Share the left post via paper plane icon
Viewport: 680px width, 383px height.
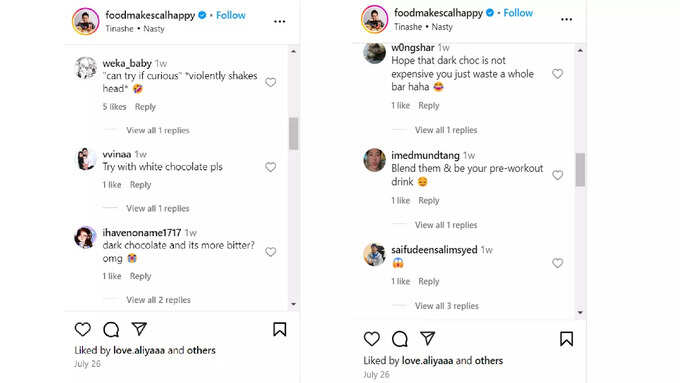(139, 329)
